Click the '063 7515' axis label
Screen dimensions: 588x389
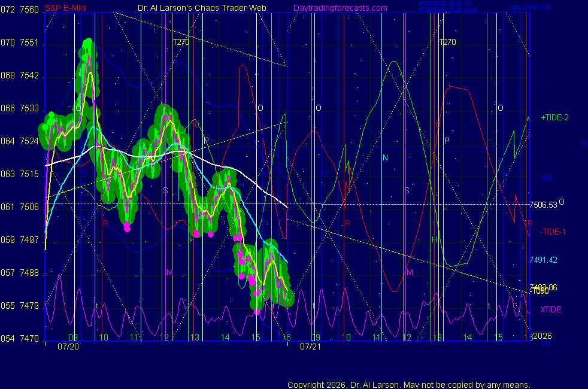coord(20,175)
